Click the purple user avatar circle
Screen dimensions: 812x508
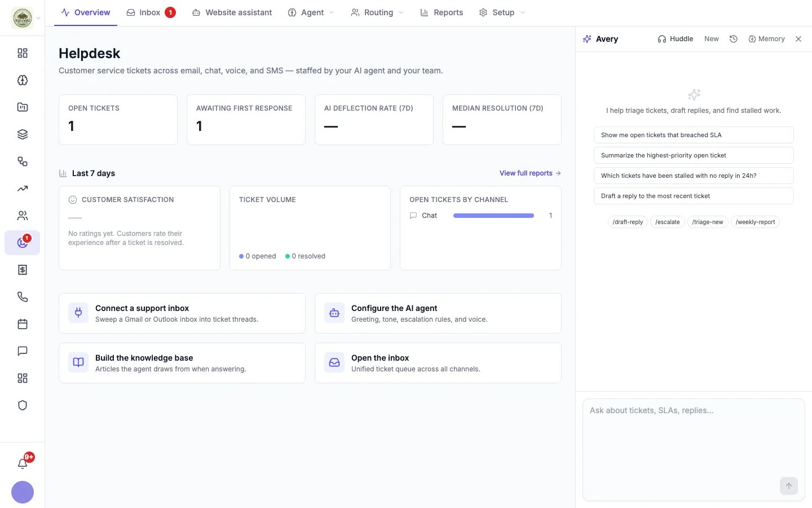pos(23,492)
